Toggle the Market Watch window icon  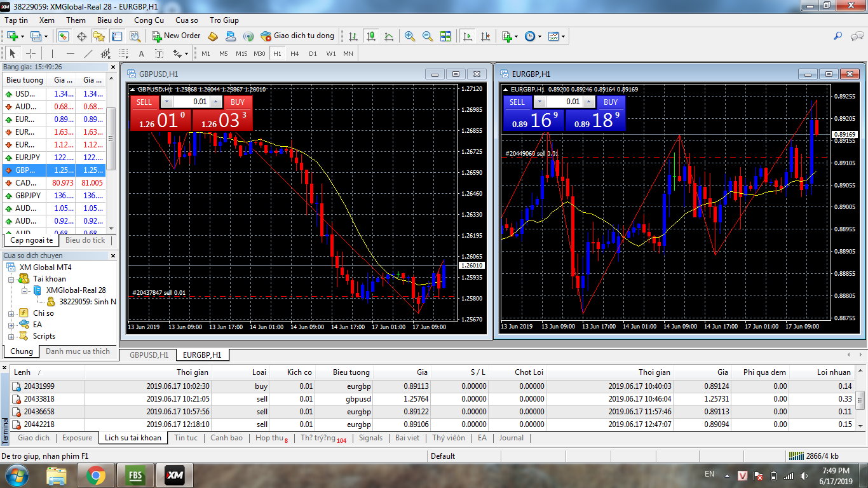(x=64, y=36)
